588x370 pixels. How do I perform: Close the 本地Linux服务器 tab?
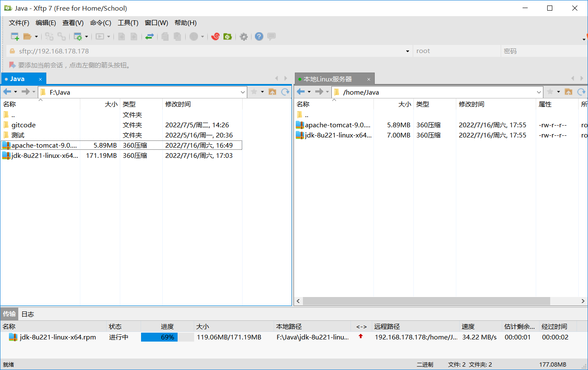click(369, 79)
